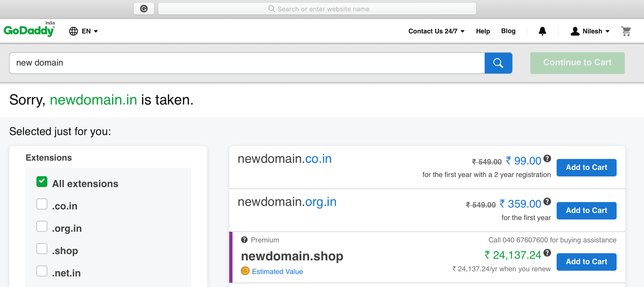The image size is (644, 287).
Task: Click the question icon next to Premium
Action: point(244,240)
